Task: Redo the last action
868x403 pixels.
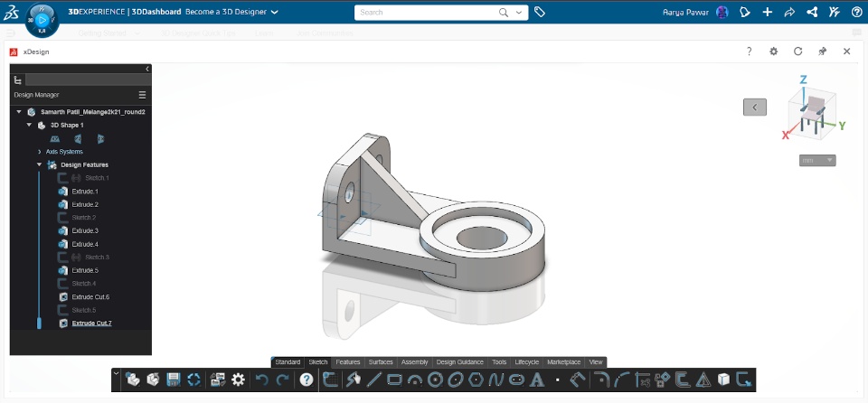Action: point(283,380)
